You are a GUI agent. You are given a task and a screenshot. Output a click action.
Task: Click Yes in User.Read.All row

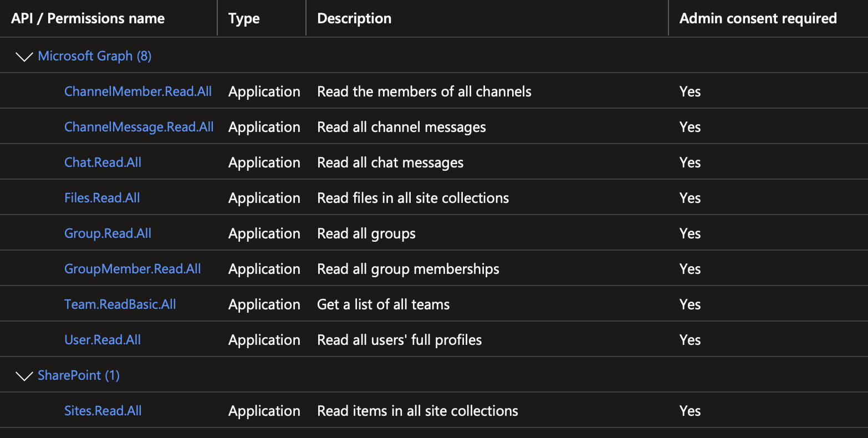pyautogui.click(x=690, y=340)
